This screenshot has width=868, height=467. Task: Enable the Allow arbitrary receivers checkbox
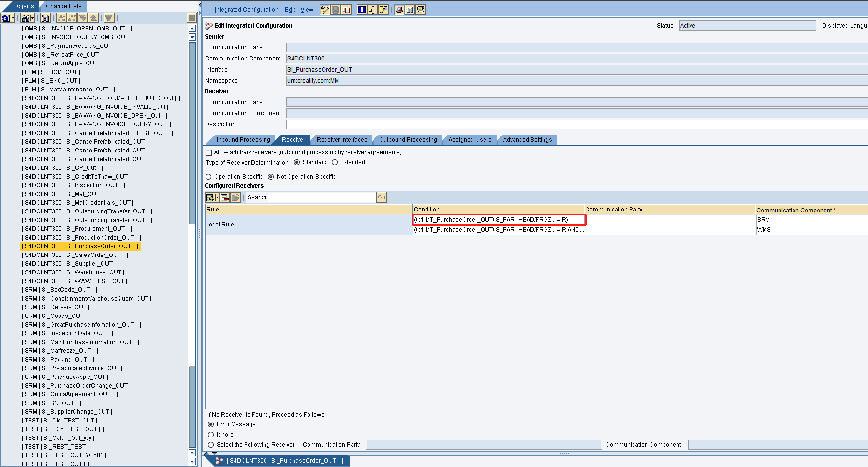click(208, 152)
